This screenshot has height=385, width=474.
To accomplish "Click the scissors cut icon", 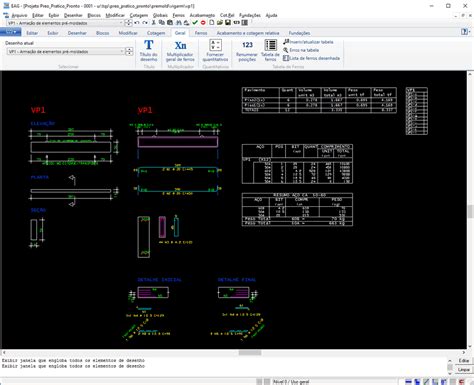I will 154,23.
